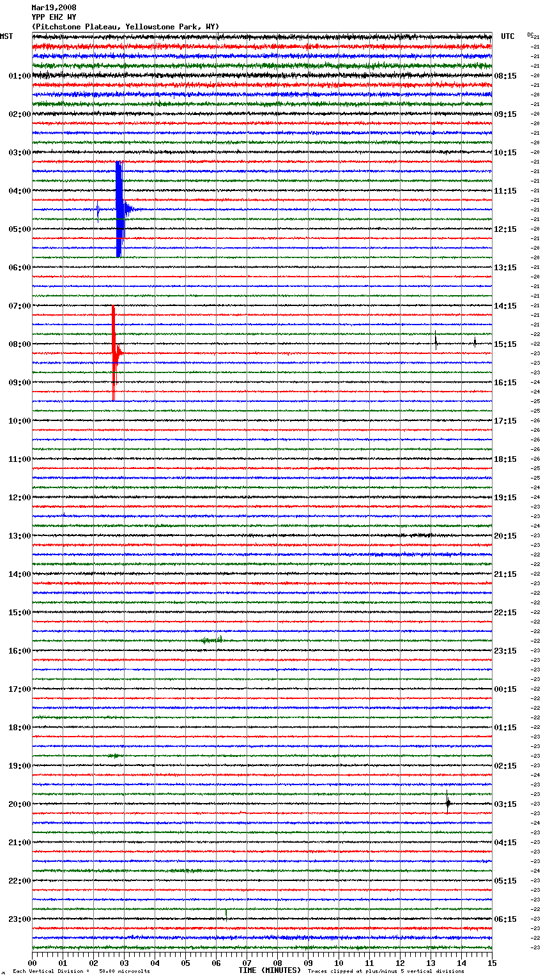The width and height of the screenshot is (543, 980).
Task: Click the 23:00 MST time label
Action: pyautogui.click(x=20, y=919)
